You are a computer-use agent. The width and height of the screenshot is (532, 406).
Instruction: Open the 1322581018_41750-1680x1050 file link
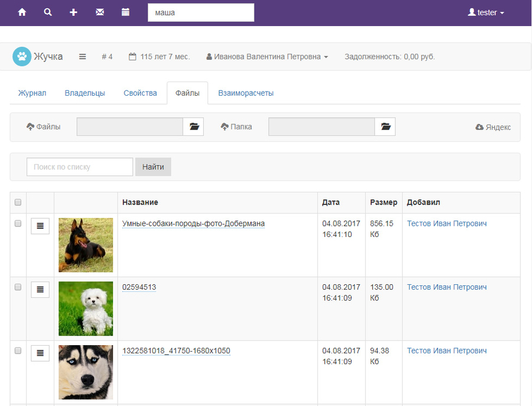tap(176, 350)
